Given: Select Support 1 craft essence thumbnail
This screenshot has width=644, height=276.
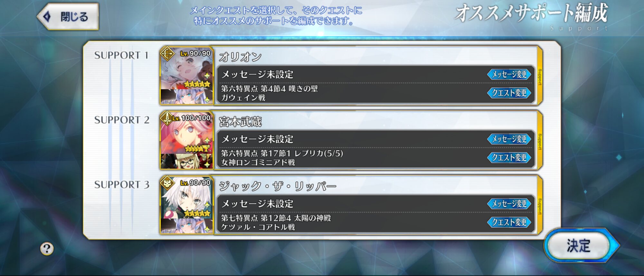Looking at the screenshot, I should coord(186,96).
